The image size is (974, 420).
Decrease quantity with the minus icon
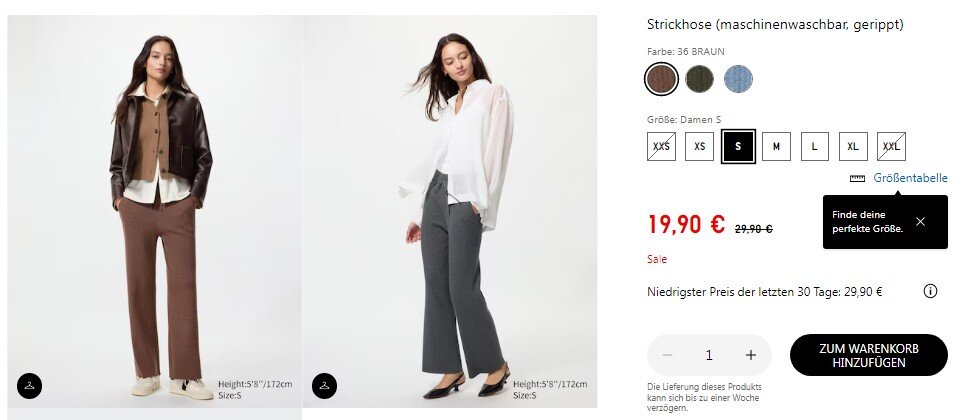[668, 355]
